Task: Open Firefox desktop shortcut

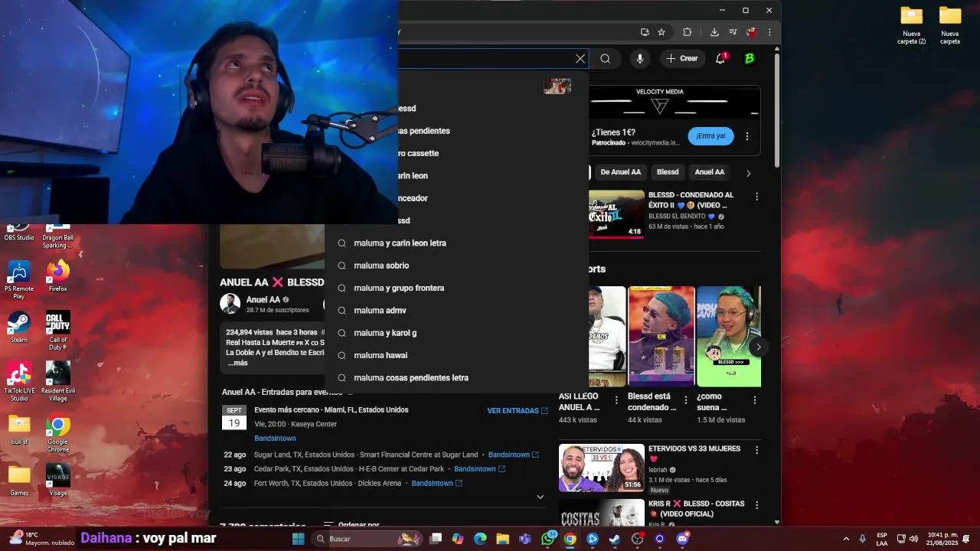Action: [x=58, y=276]
